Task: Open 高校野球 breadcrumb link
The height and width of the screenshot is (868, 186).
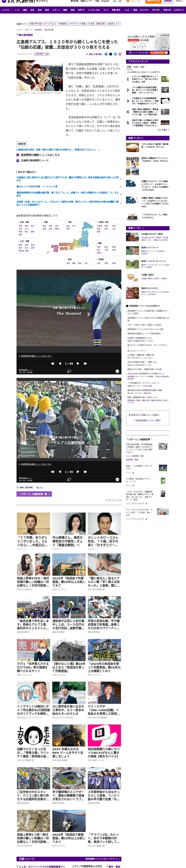Action: pos(38,30)
